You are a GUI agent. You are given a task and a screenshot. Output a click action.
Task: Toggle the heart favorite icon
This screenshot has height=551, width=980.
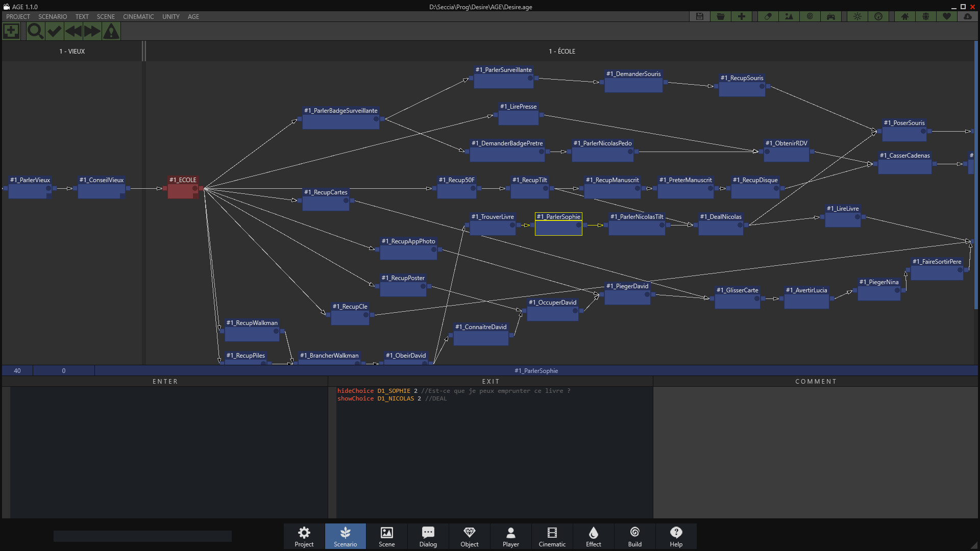point(947,16)
